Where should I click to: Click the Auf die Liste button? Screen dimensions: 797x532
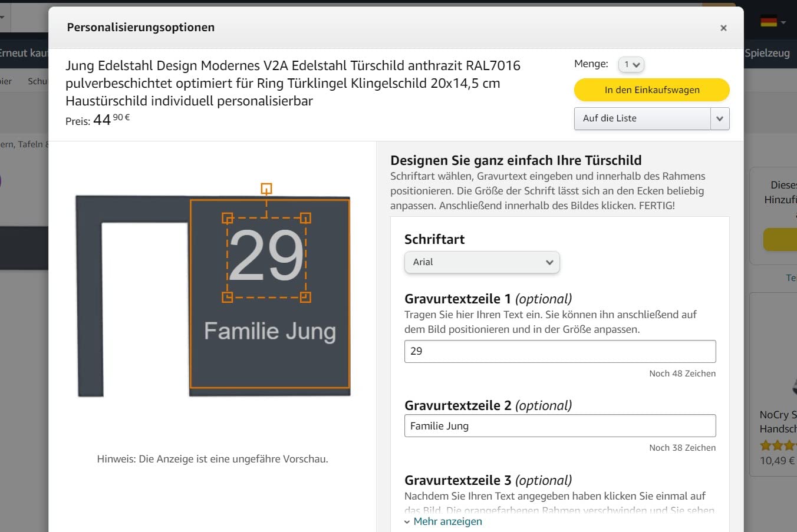643,118
